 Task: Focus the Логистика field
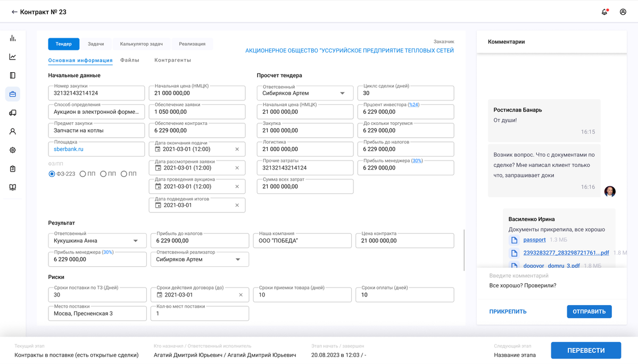(305, 149)
